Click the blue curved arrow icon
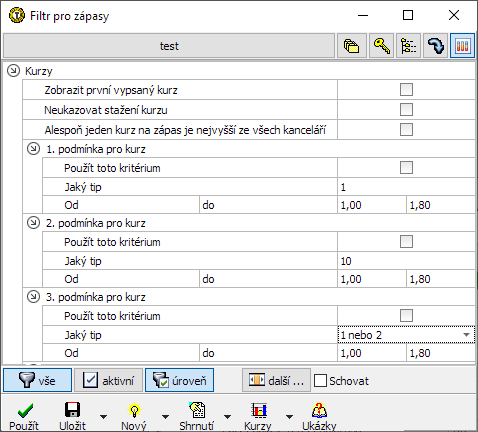The width and height of the screenshot is (478, 432). 435,46
